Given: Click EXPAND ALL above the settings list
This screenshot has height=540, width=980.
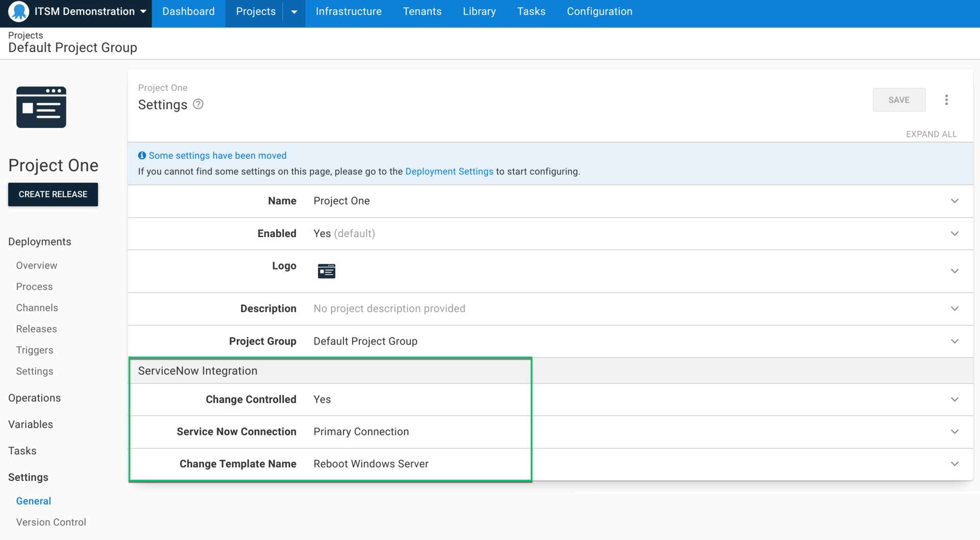Looking at the screenshot, I should pyautogui.click(x=931, y=134).
